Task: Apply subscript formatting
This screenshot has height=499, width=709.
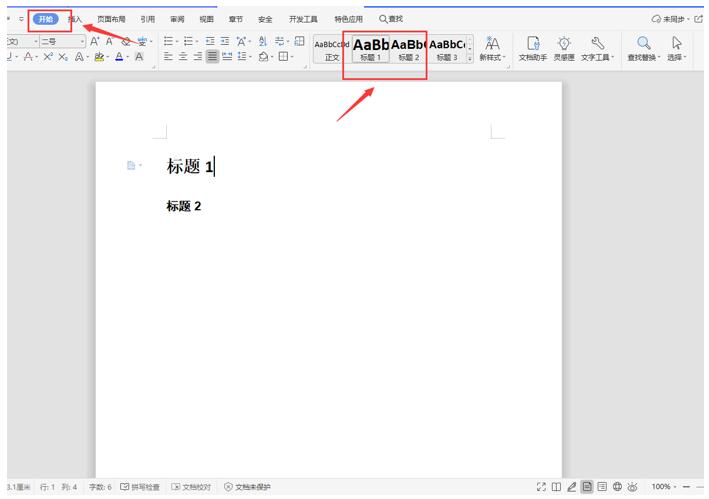Action: [x=63, y=57]
